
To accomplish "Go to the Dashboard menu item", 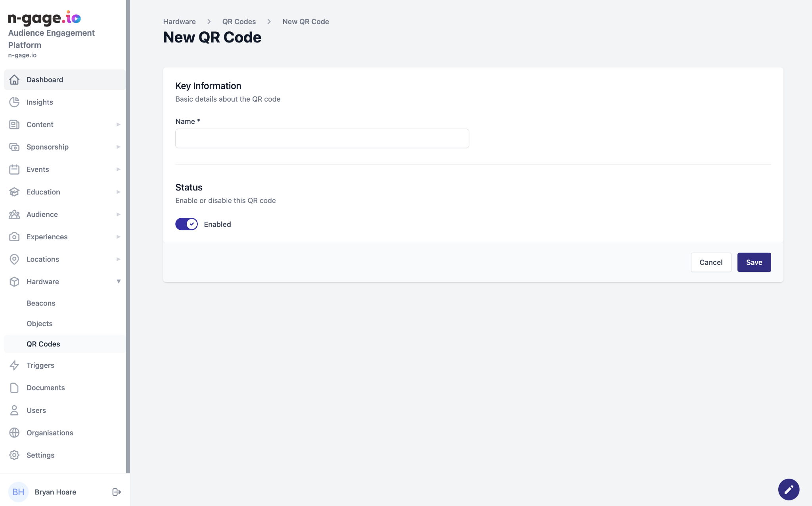I will 45,80.
